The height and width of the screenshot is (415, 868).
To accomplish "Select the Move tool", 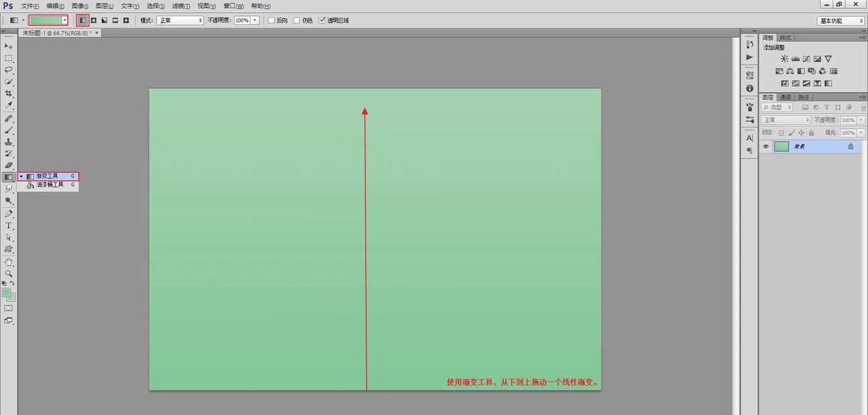I will coord(9,46).
